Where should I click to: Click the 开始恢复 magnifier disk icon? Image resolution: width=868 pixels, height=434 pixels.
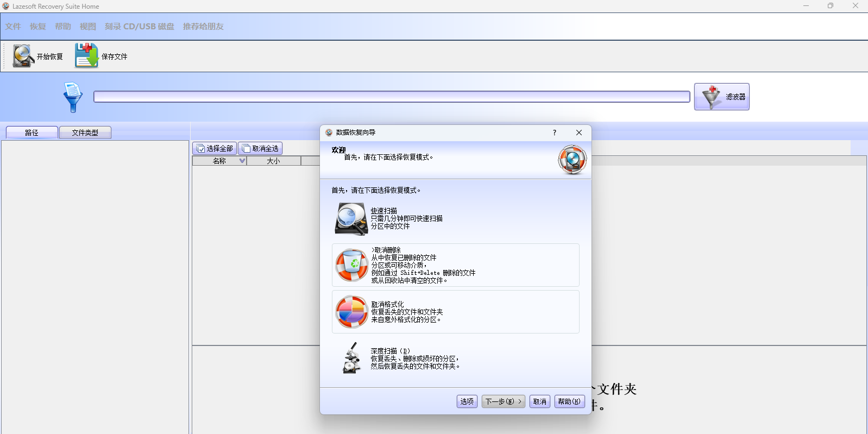(24, 56)
